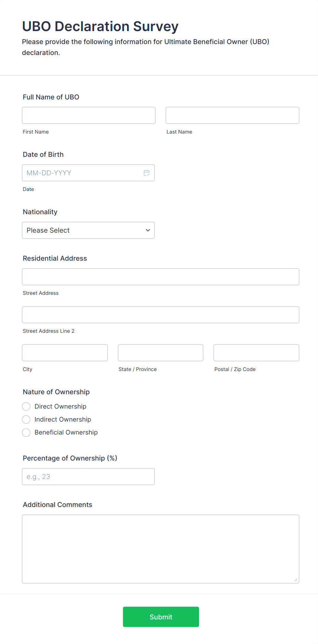Select the Direct Ownership radio button
The width and height of the screenshot is (318, 644).
(26, 407)
